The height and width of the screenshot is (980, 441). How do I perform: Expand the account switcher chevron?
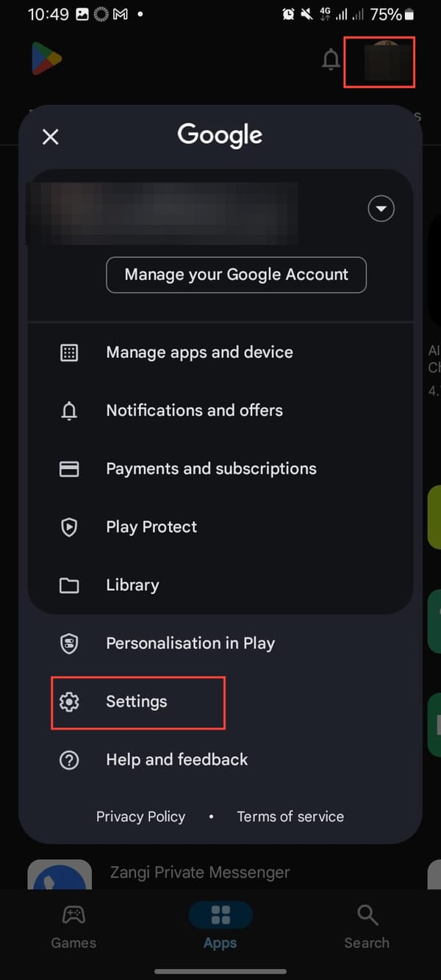(381, 208)
